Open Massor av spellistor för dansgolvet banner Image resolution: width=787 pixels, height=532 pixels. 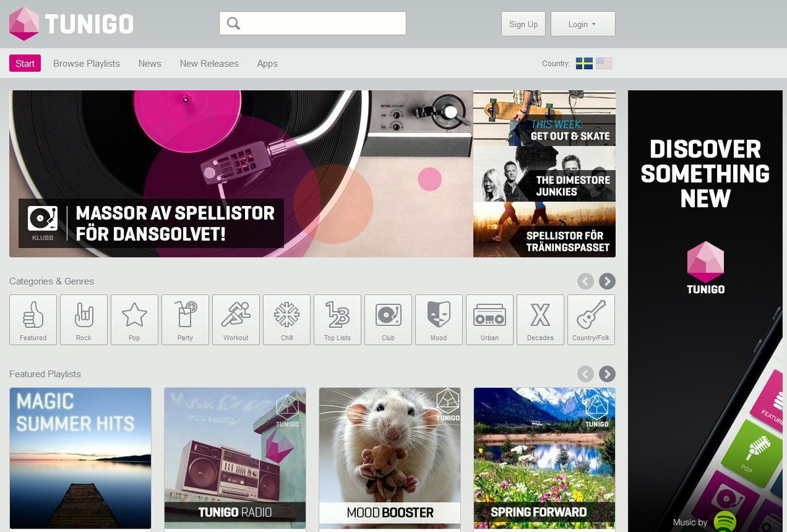[x=241, y=174]
